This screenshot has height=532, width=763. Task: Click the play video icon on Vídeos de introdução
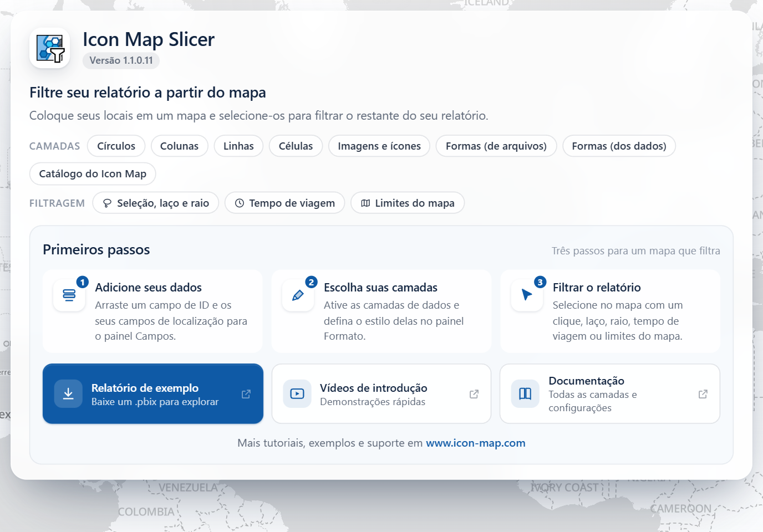point(297,394)
